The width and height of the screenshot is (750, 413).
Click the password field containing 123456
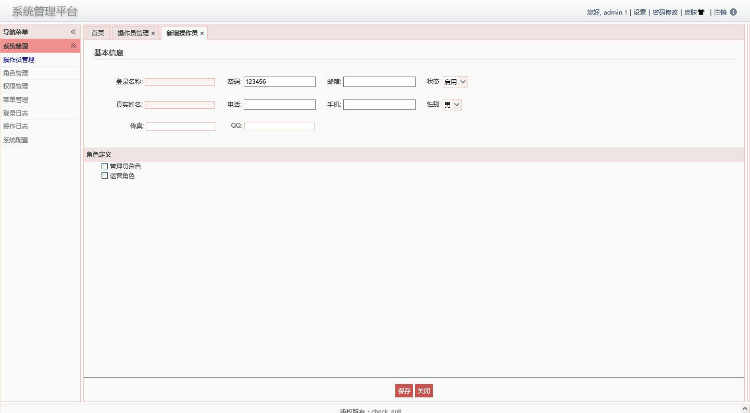[280, 82]
